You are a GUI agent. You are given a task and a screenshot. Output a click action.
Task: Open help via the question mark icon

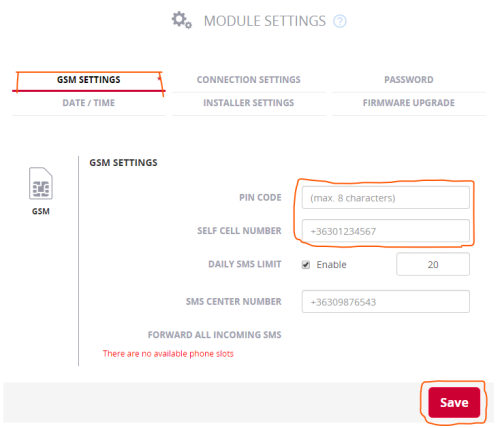pos(340,21)
